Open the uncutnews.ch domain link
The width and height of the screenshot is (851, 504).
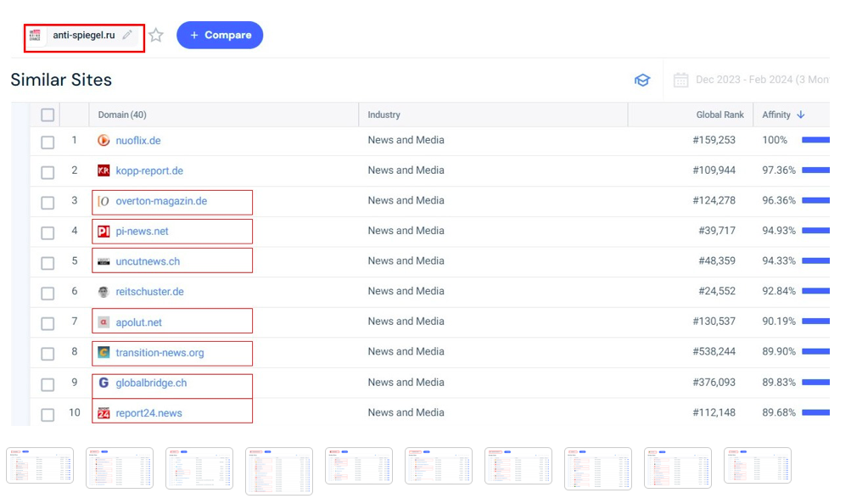tap(148, 261)
